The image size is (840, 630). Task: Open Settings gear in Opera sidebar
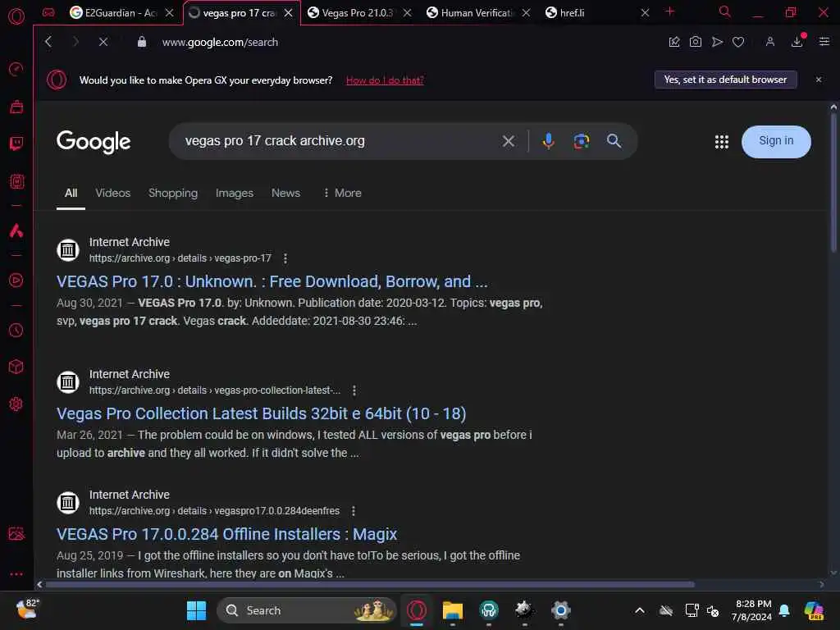[x=16, y=404]
